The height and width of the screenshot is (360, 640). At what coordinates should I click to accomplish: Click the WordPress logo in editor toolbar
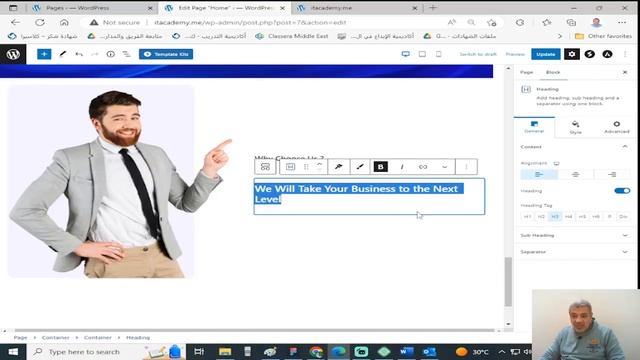pos(13,54)
